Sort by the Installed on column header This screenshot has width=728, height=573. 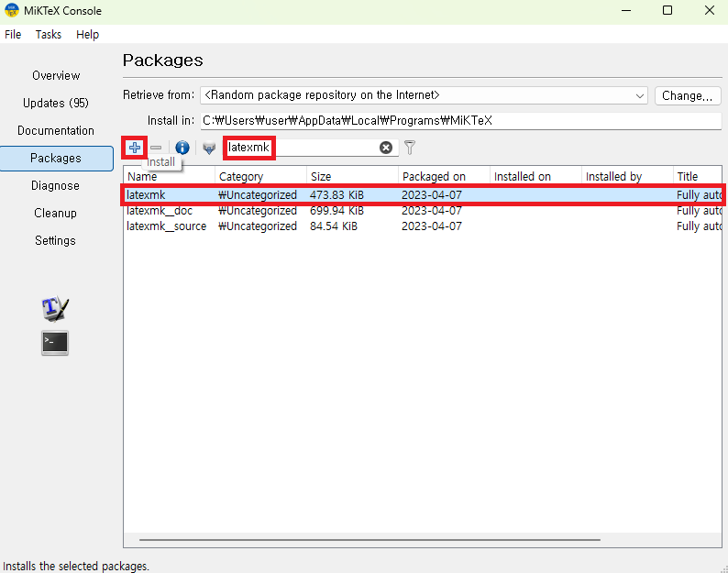(535, 176)
